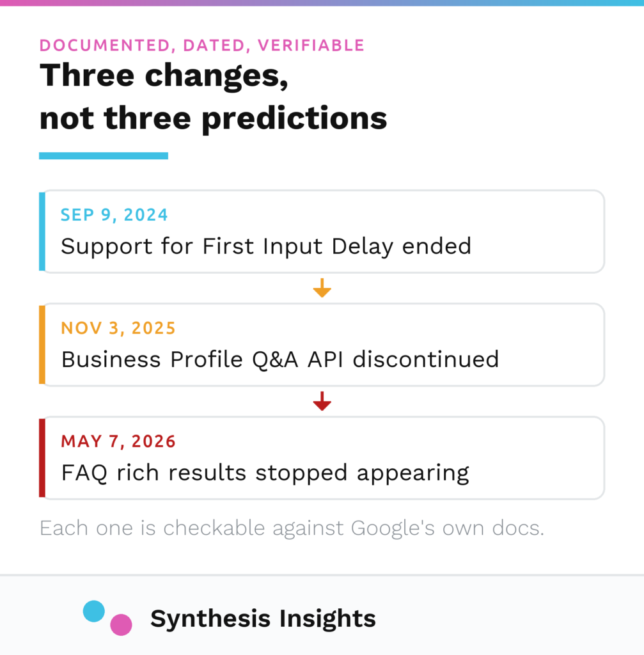Click the SEP 9, 2024 date label
This screenshot has width=644, height=655.
click(114, 215)
